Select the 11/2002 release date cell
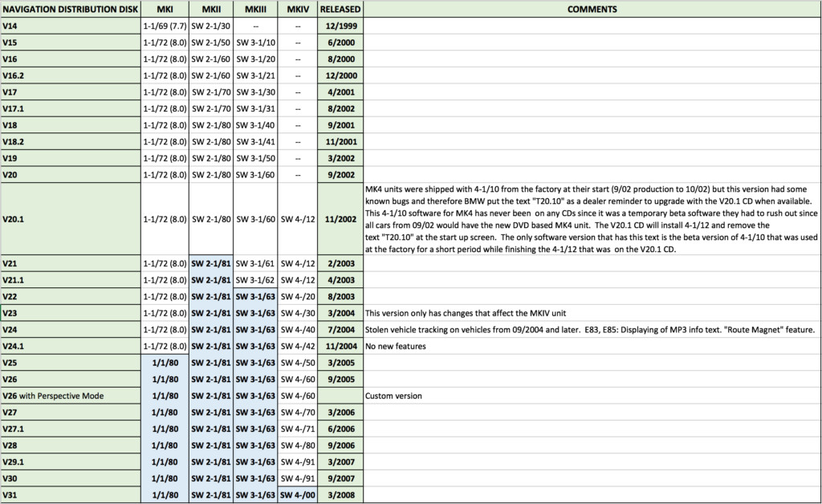This screenshot has width=822, height=504. (x=340, y=219)
